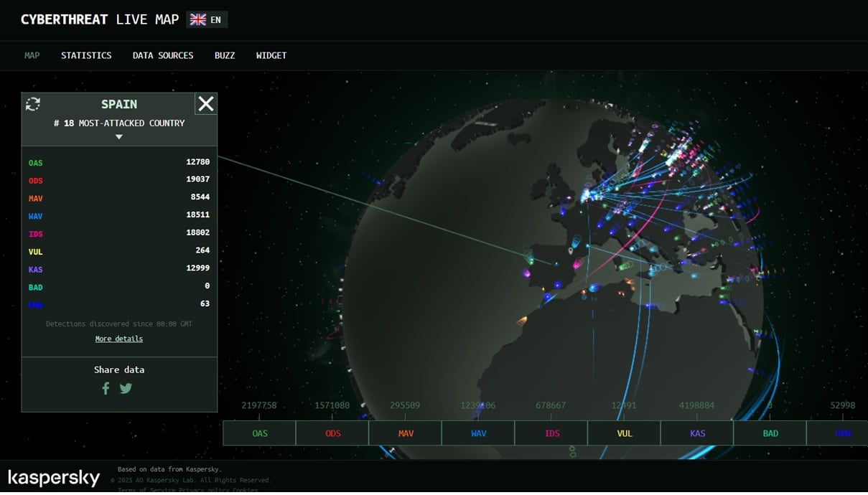868x495 pixels.
Task: Toggle the IDS filter in bottom bar
Action: (551, 433)
